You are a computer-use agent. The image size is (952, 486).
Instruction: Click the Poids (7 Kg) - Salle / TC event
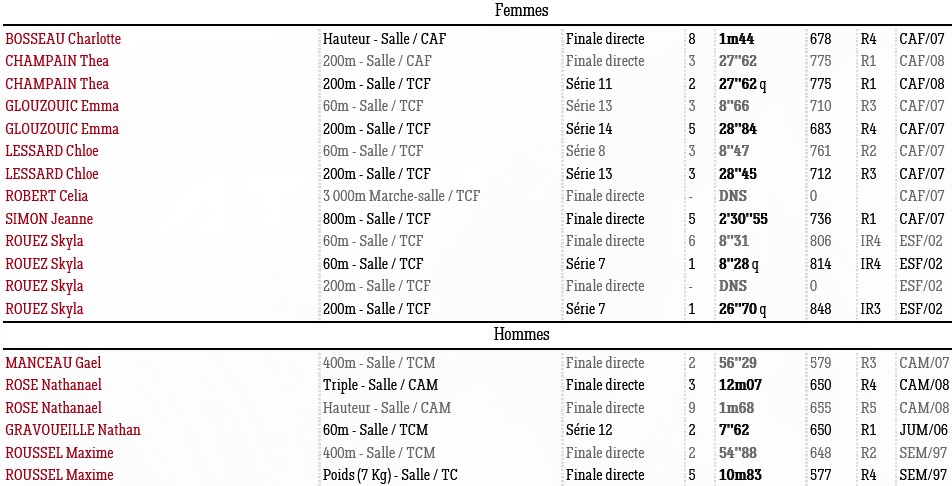pos(390,475)
